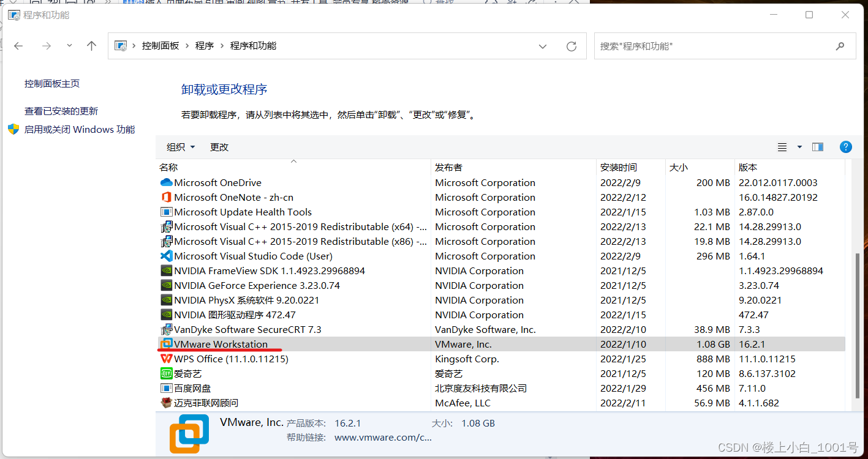The width and height of the screenshot is (868, 459).
Task: Click the VanDyke SecureCRT icon
Action: tap(166, 329)
